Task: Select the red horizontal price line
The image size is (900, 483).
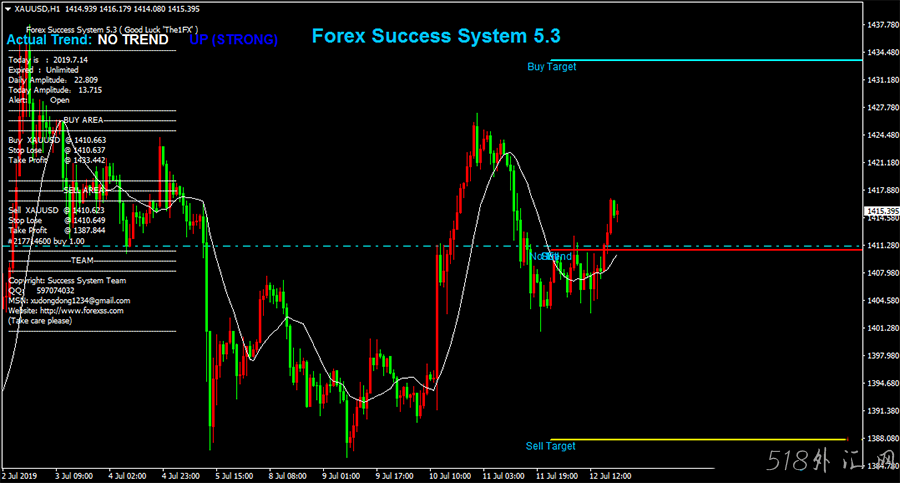Action: pyautogui.click(x=706, y=250)
